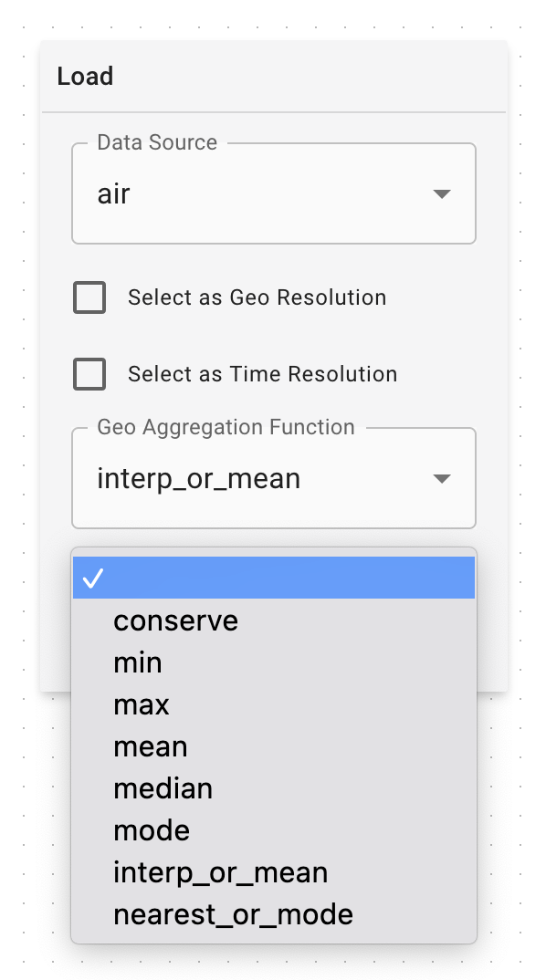Tick the Select as Time Resolution checkbox
This screenshot has height=980, width=546.
(x=89, y=374)
